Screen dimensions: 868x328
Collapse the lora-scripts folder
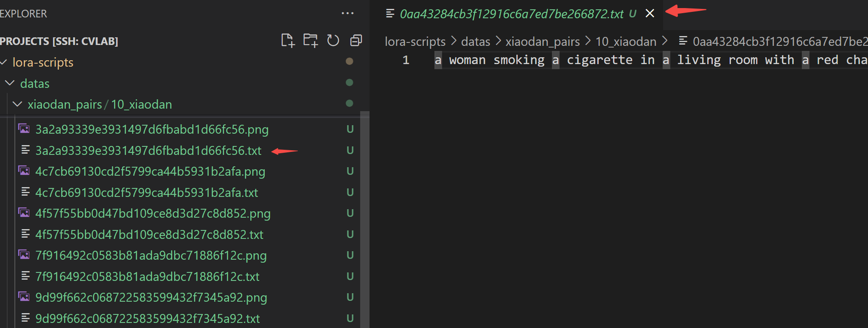(x=4, y=62)
